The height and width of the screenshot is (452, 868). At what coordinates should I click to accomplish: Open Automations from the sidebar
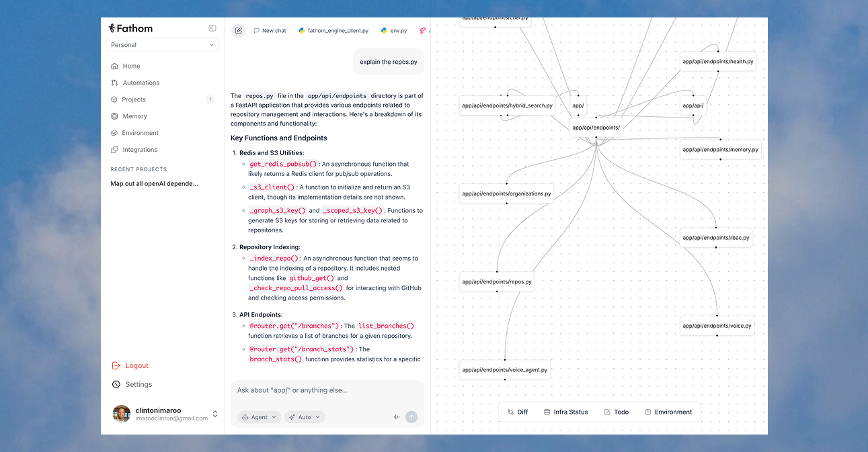141,83
